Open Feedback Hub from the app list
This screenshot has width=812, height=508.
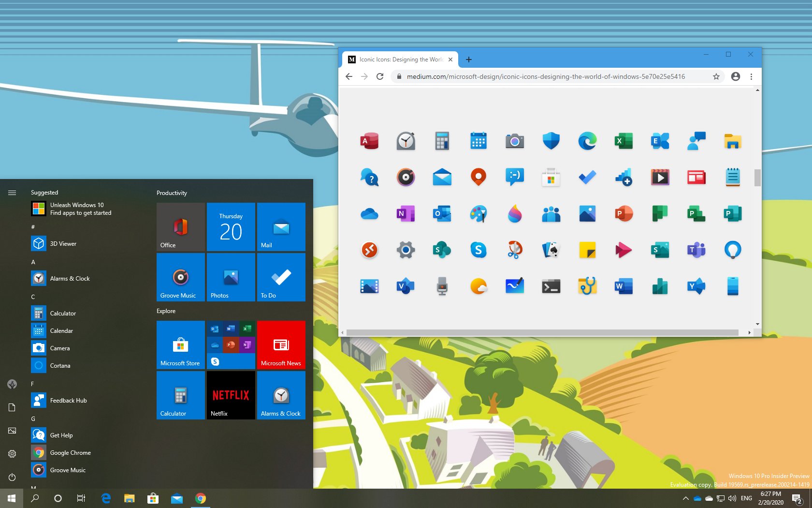click(x=68, y=401)
